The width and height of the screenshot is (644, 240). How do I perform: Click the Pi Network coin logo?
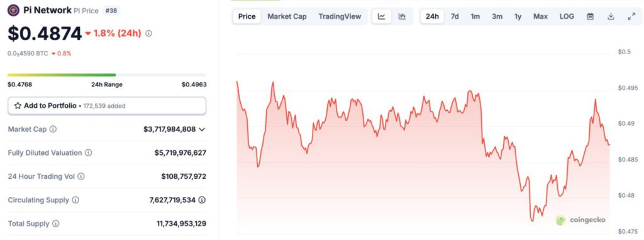14,11
